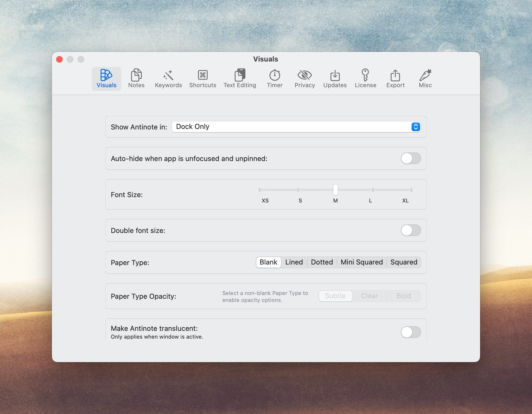532x414 pixels.
Task: Open the Export share pane
Action: pos(395,78)
